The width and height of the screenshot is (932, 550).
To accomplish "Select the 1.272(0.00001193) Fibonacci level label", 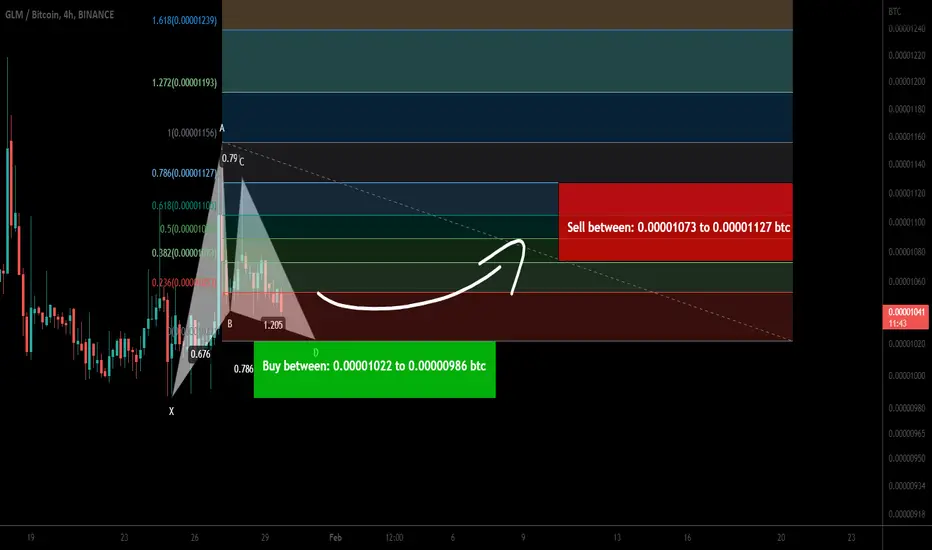I will pos(184,83).
